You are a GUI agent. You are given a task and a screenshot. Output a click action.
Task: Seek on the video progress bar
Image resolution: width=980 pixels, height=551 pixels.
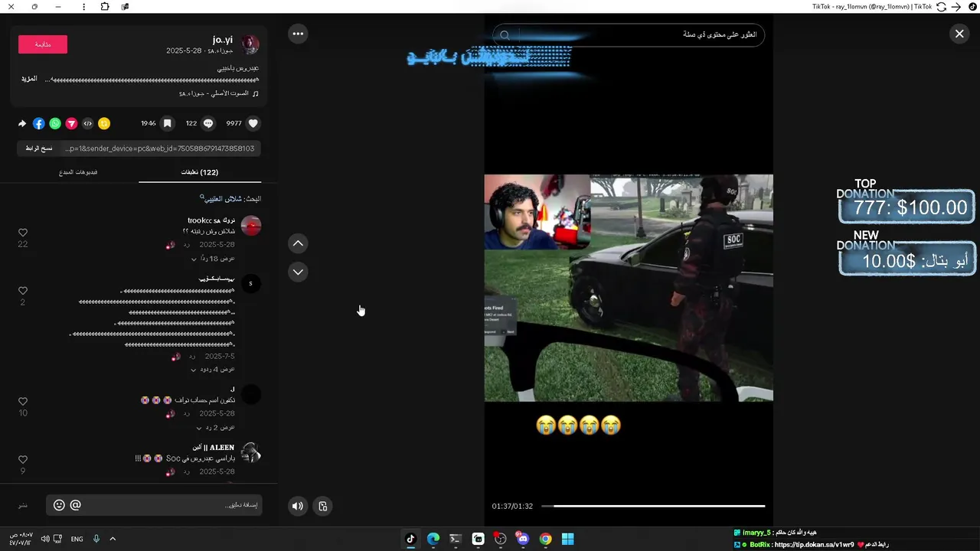[653, 506]
